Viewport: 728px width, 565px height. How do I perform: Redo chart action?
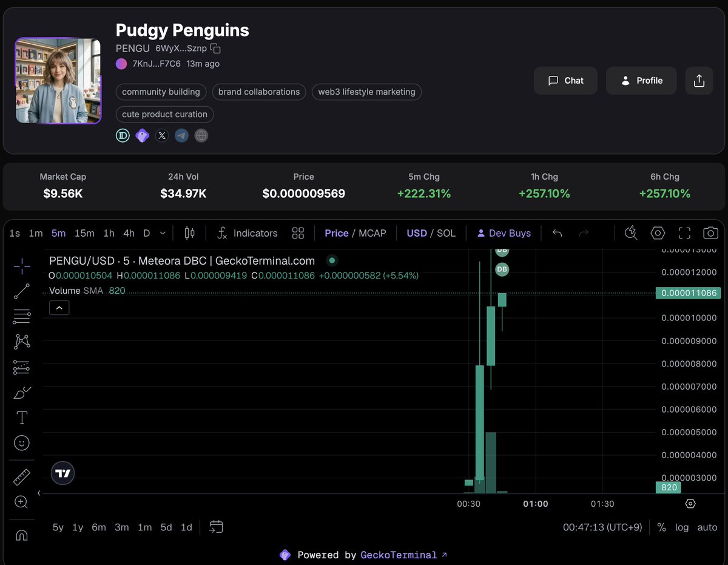pyautogui.click(x=584, y=233)
